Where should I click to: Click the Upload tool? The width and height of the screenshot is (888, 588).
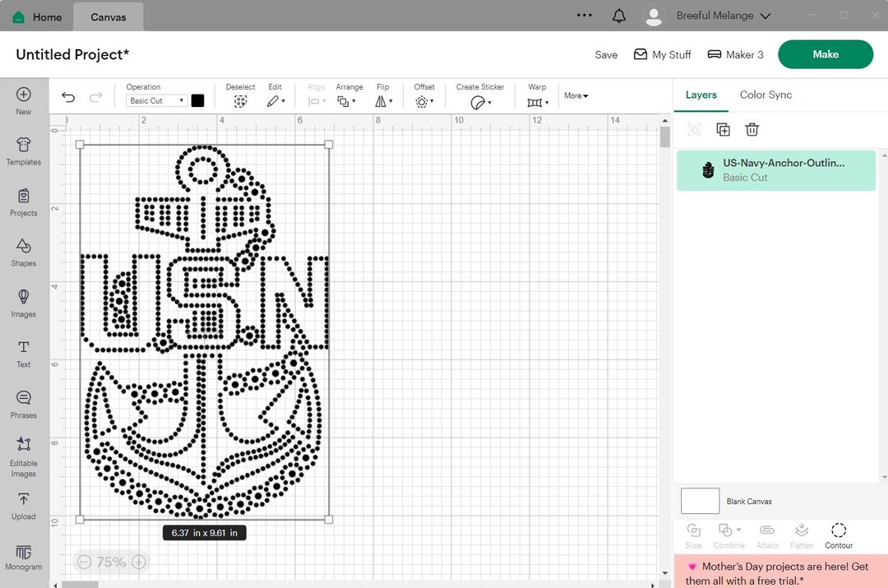pyautogui.click(x=23, y=505)
